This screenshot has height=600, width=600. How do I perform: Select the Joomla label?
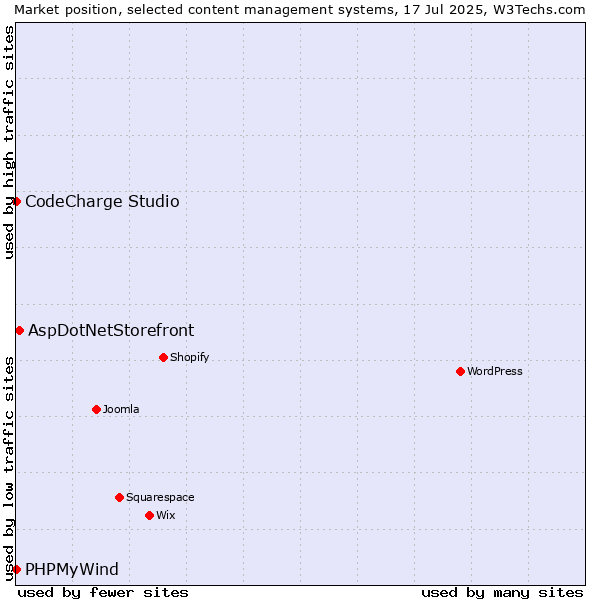tap(121, 409)
